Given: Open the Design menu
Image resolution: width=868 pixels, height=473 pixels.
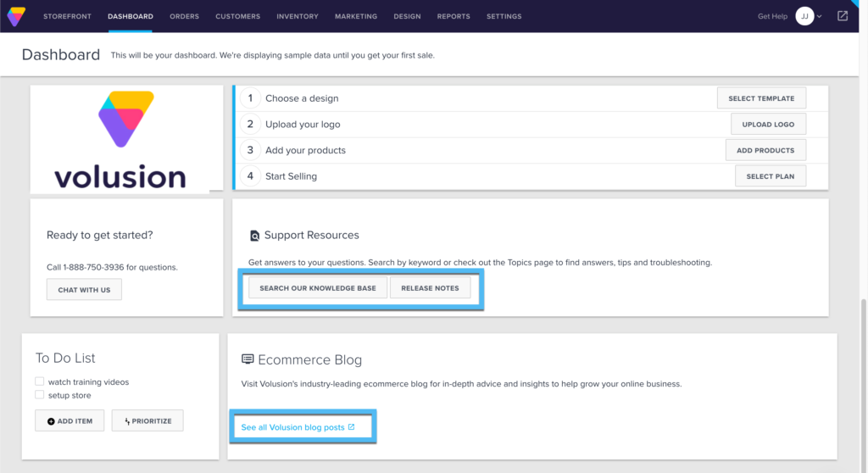Looking at the screenshot, I should tap(407, 17).
